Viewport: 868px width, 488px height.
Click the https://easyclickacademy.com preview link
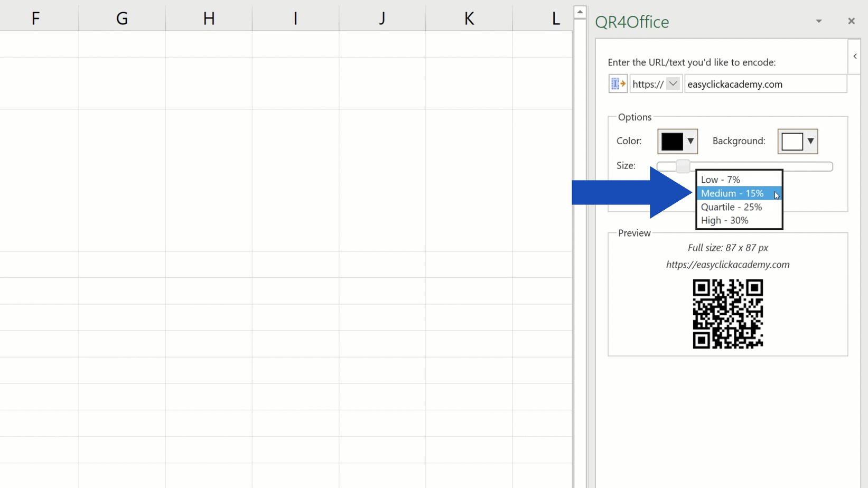coord(727,265)
